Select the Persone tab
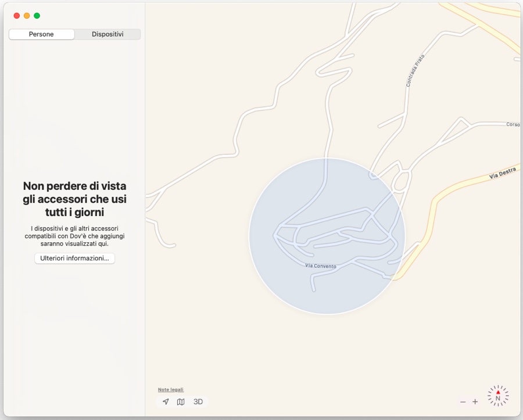Image resolution: width=523 pixels, height=420 pixels. 41,34
